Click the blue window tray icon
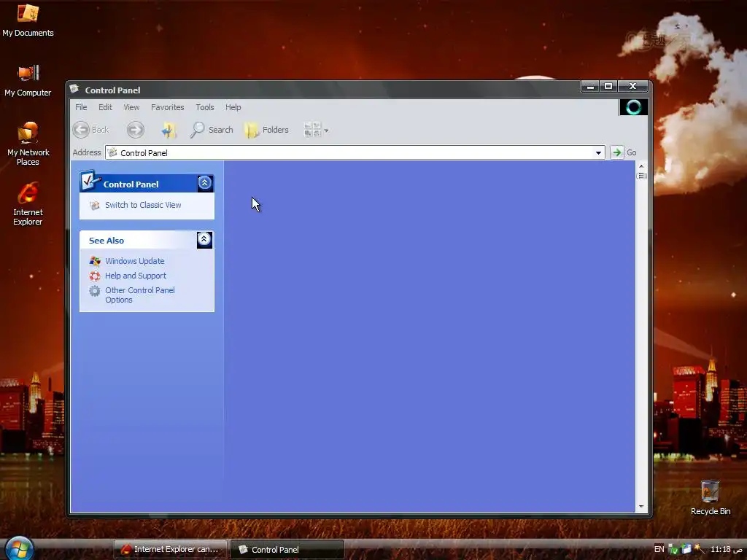Viewport: 747px width, 560px height. click(x=686, y=549)
